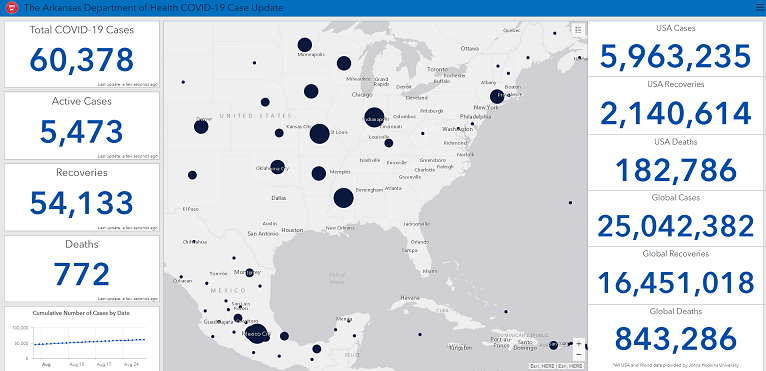Click the Jacksonville label on map
Image resolution: width=766 pixels, height=371 pixels.
point(417,224)
